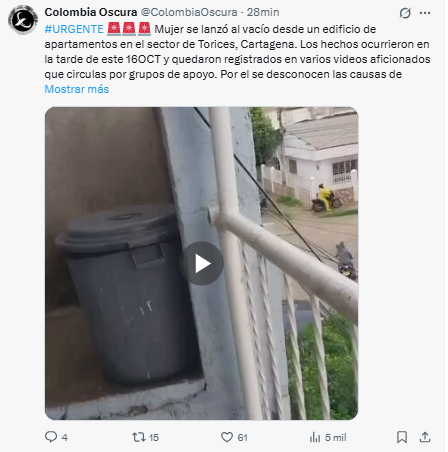Follow the #URGENTE hashtag
Screen dimensions: 448x452
pyautogui.click(x=74, y=29)
